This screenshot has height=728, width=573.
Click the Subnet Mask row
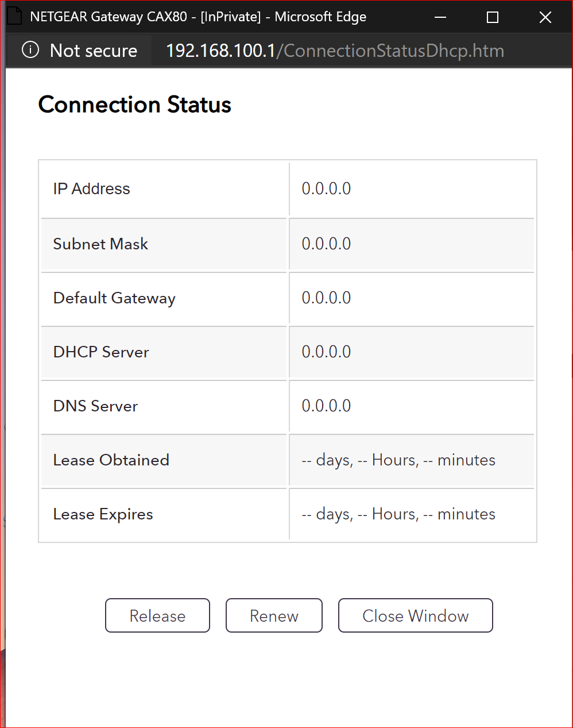[100, 244]
